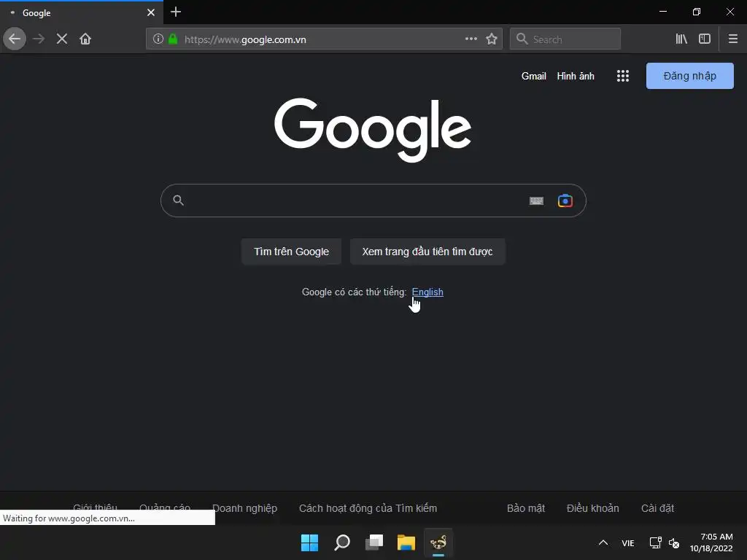Minimize the browser window
The height and width of the screenshot is (560, 747).
(x=663, y=12)
